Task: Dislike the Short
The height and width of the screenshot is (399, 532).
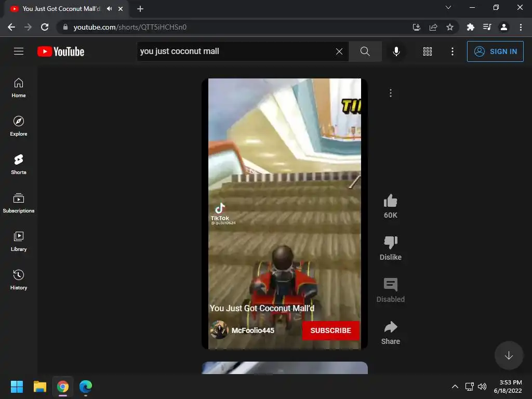Action: (391, 243)
